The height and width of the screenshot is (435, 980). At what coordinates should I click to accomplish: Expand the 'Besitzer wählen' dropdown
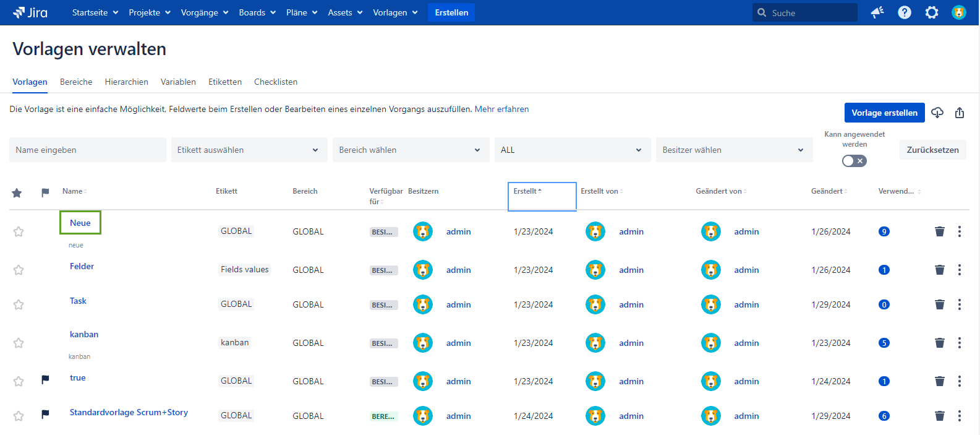click(x=734, y=150)
